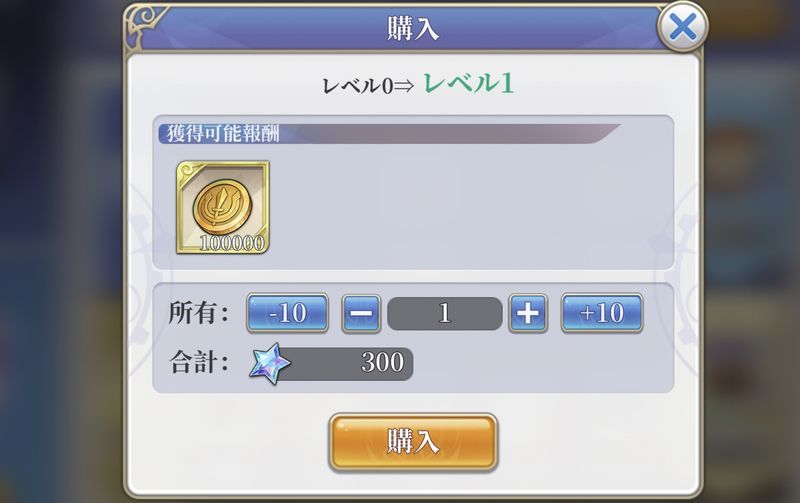Click the arrow between the level labels
Image resolution: width=800 pixels, height=503 pixels.
click(404, 87)
